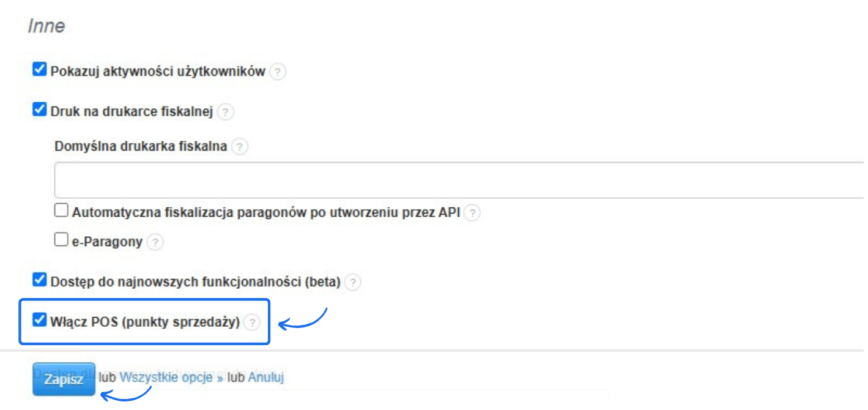The width and height of the screenshot is (868, 410).
Task: Open help icon next to Pokazuj aktywności użytkowników
Action: click(278, 72)
